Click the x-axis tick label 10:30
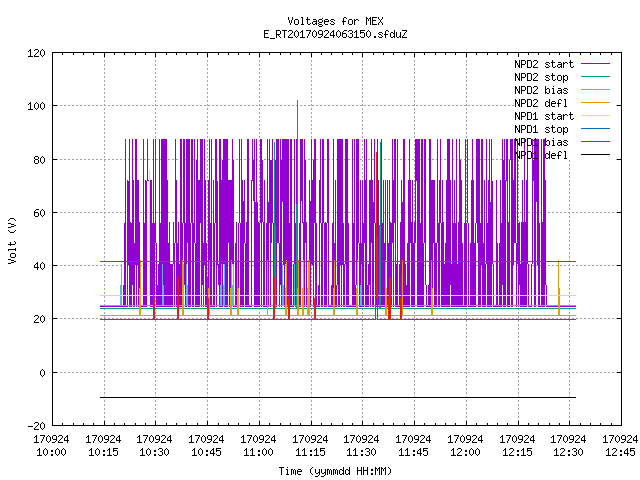This screenshot has width=640, height=480. 154,452
